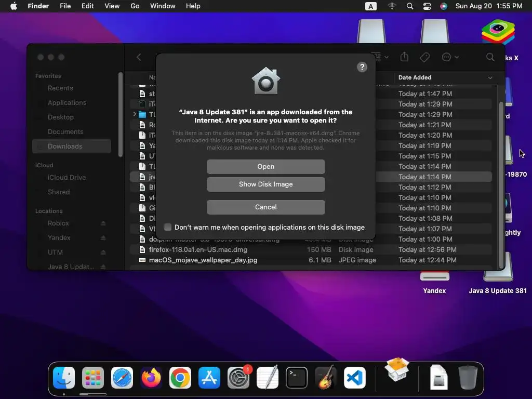Open Control Center in the menu bar

click(427, 6)
